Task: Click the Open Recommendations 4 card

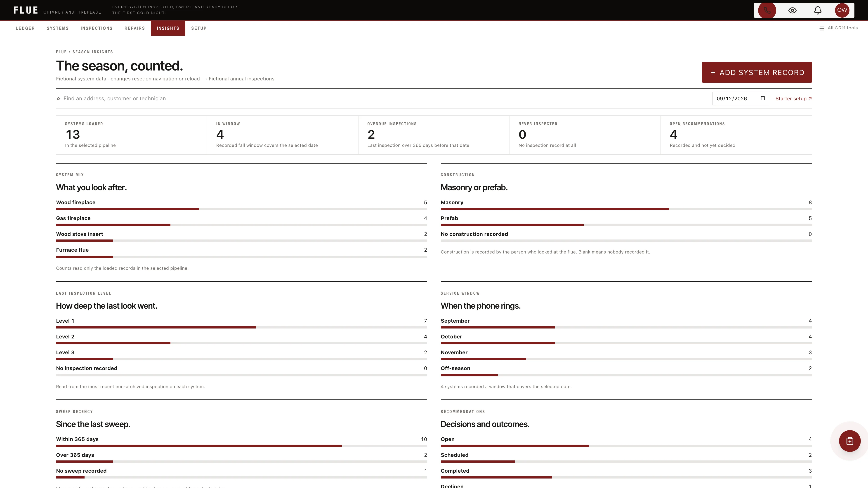Action: pyautogui.click(x=736, y=135)
